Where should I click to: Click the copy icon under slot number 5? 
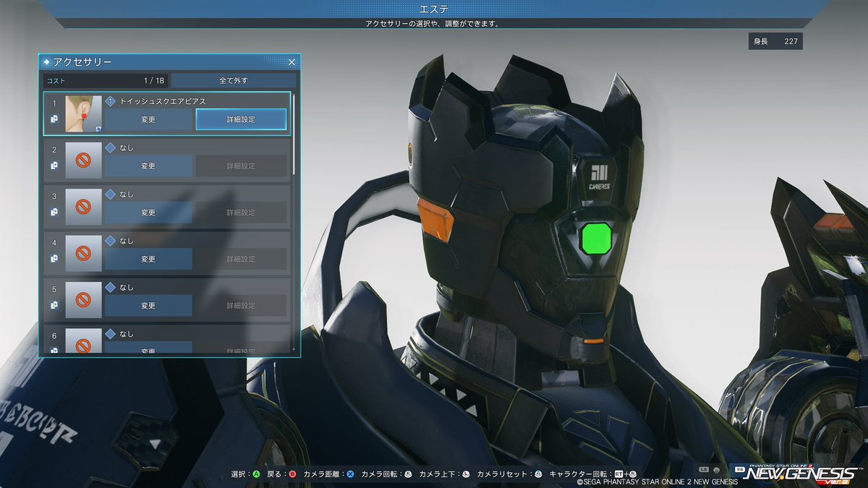point(54,305)
